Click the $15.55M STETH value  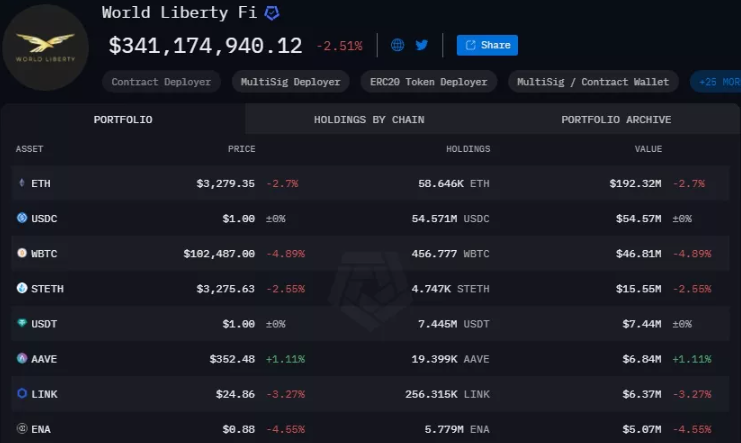click(x=638, y=288)
